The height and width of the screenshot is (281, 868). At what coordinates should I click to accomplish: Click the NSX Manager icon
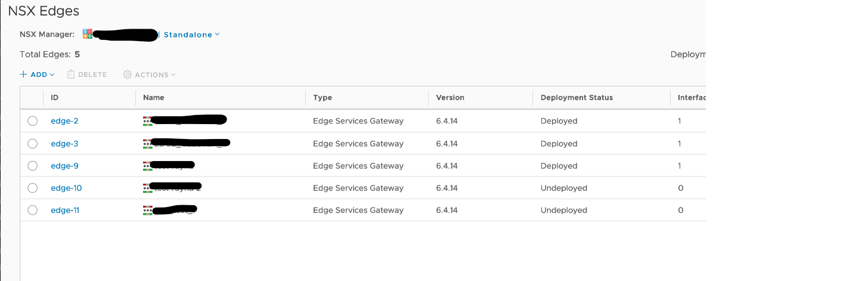pyautogui.click(x=88, y=34)
